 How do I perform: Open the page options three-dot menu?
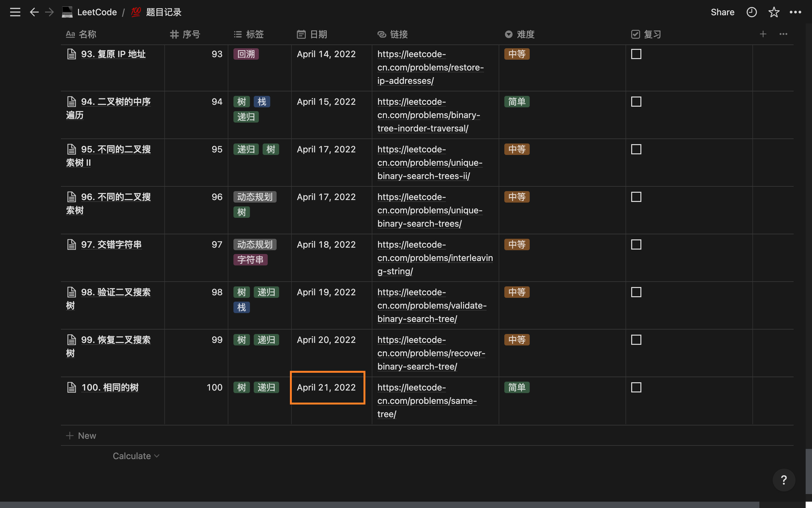tap(795, 12)
